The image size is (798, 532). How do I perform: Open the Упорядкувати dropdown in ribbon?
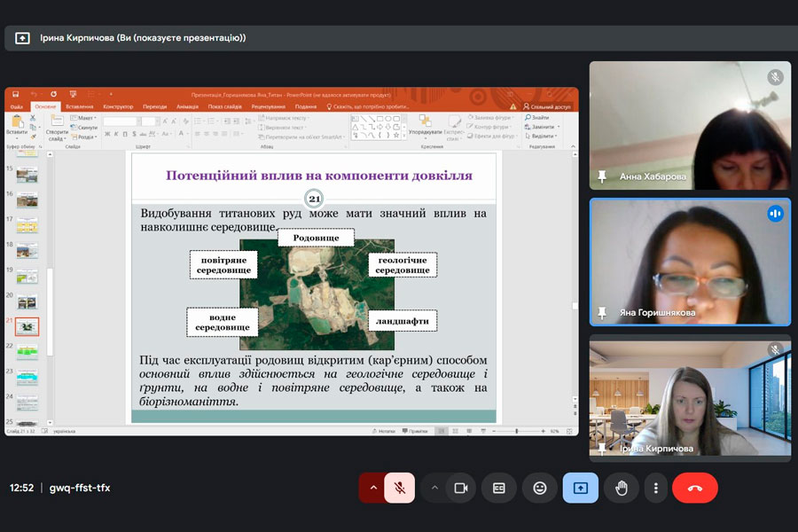(426, 127)
